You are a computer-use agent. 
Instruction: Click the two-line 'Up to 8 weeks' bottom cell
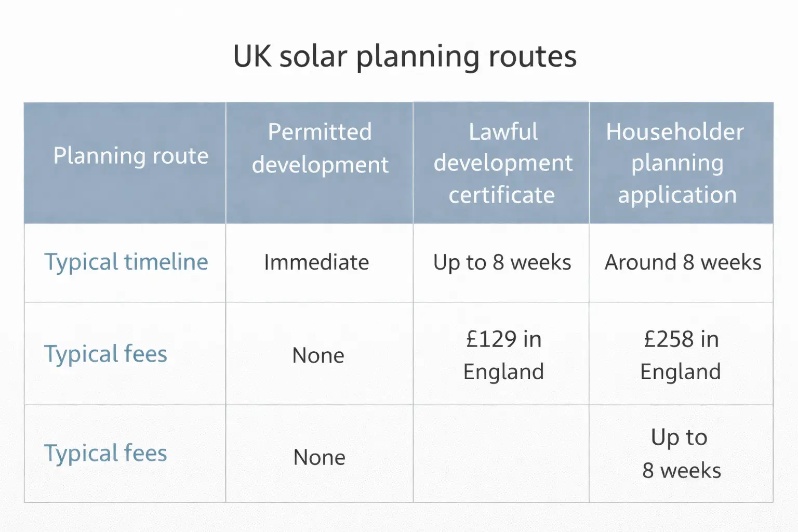[681, 454]
